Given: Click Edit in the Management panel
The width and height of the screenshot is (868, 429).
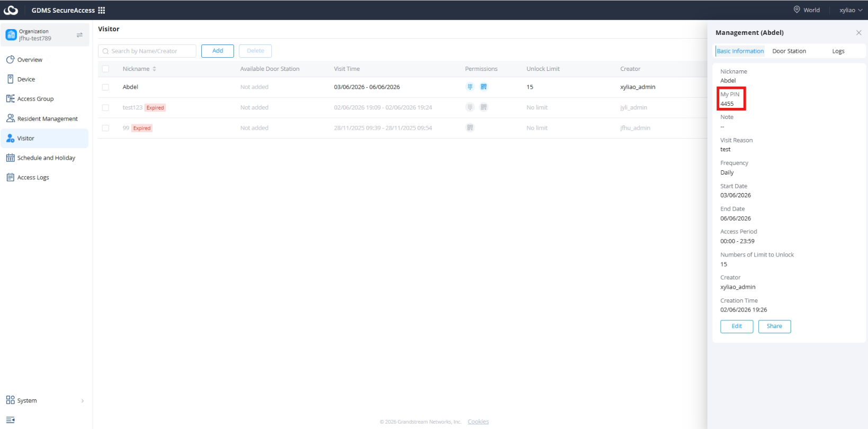Looking at the screenshot, I should (737, 326).
